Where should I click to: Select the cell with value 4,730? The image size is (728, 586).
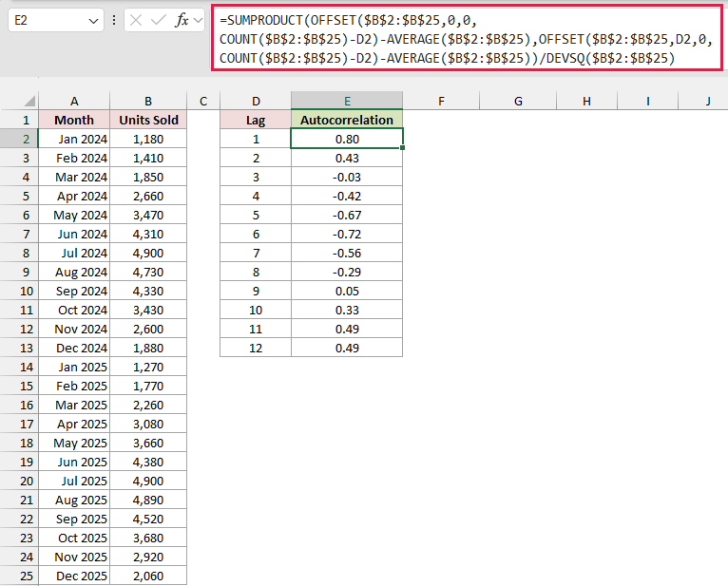pos(148,272)
